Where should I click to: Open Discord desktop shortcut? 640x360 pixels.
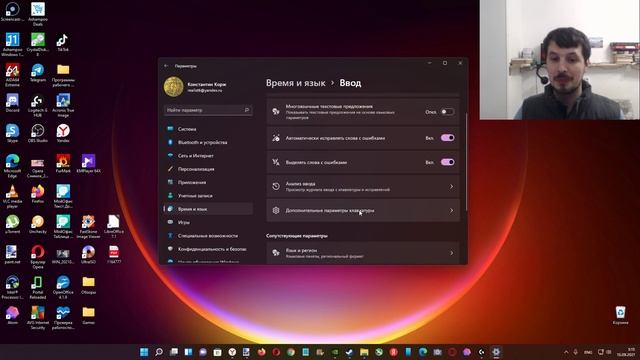click(x=12, y=103)
